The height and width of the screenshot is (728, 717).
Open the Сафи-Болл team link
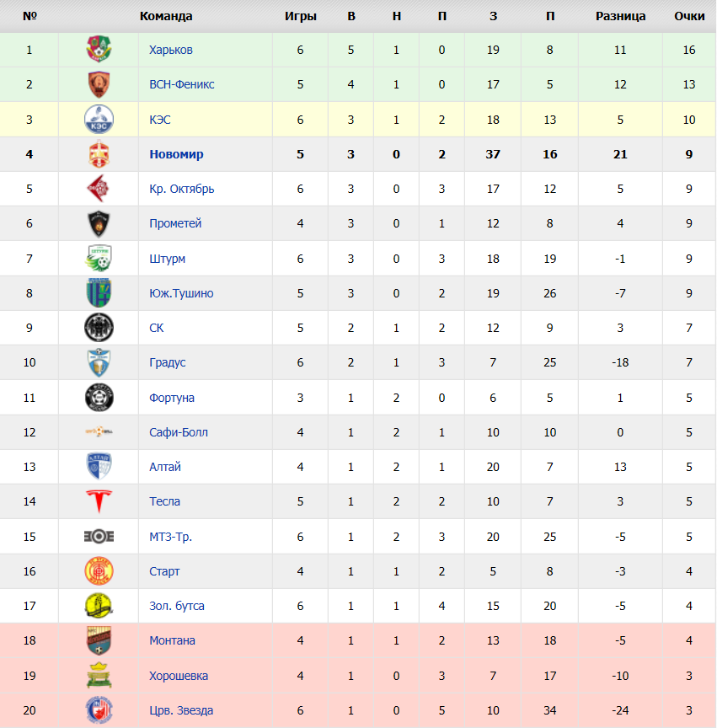click(179, 432)
